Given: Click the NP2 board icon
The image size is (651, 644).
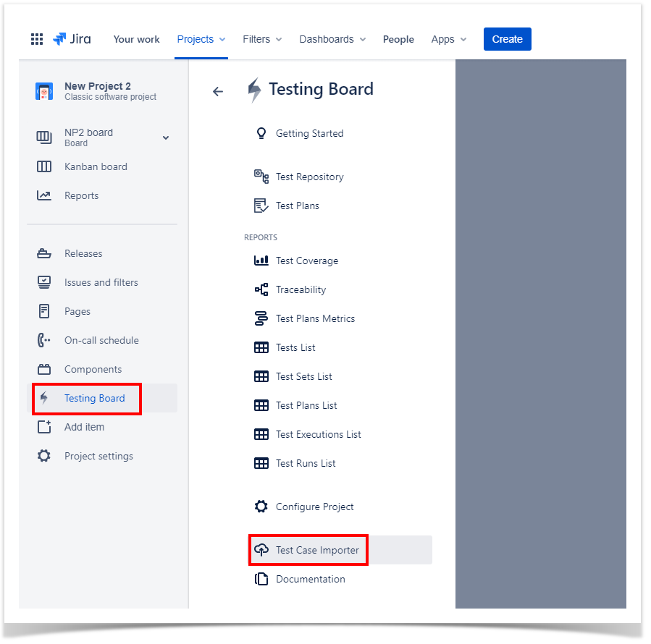Looking at the screenshot, I should 44,137.
